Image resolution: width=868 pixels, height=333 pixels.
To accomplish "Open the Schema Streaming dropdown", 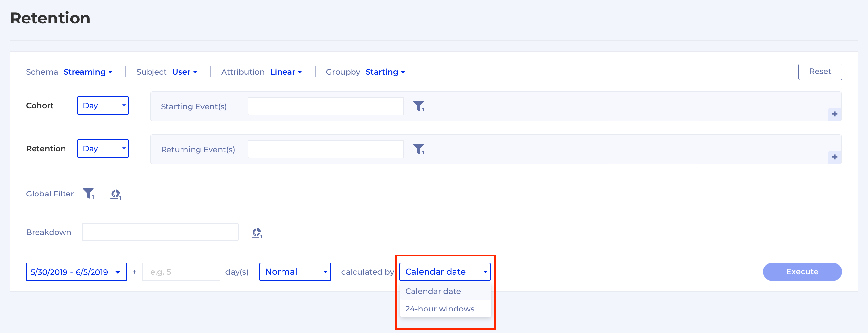I will pos(88,72).
